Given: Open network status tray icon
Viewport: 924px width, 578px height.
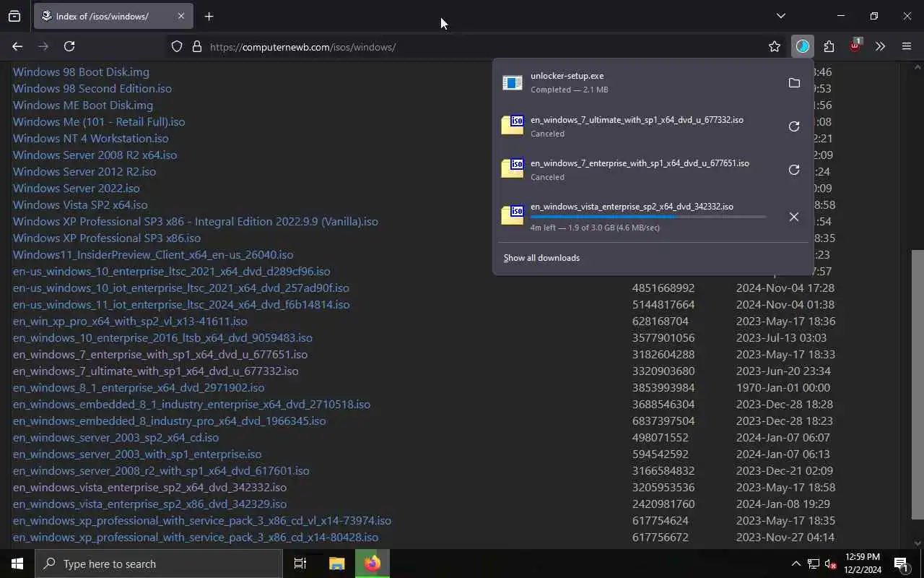Looking at the screenshot, I should (814, 564).
